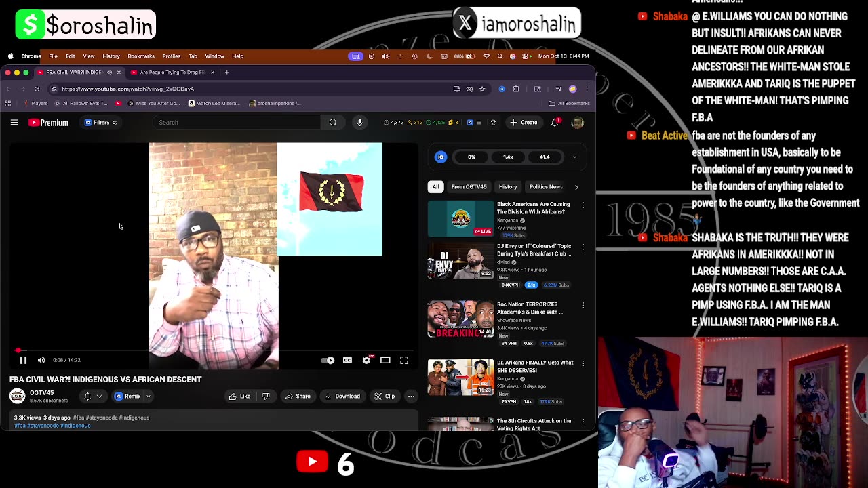The width and height of the screenshot is (868, 488).
Task: Focus the YouTube Search field
Action: coord(237,123)
